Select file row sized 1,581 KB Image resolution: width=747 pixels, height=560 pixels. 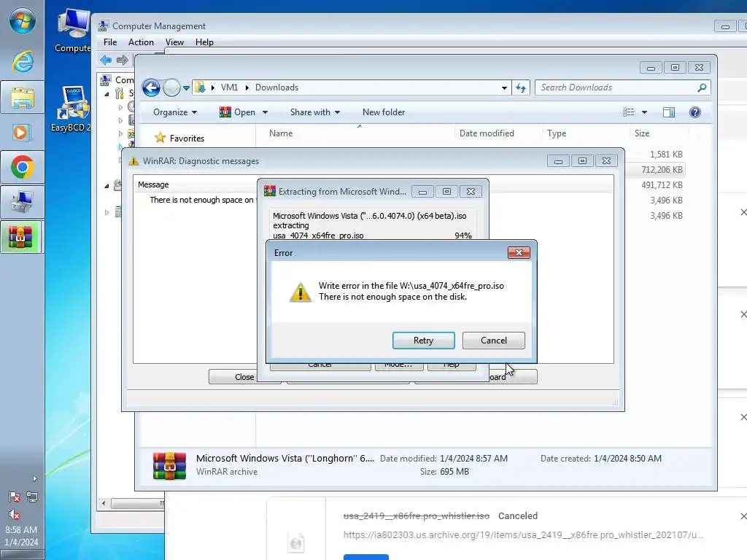click(x=657, y=155)
